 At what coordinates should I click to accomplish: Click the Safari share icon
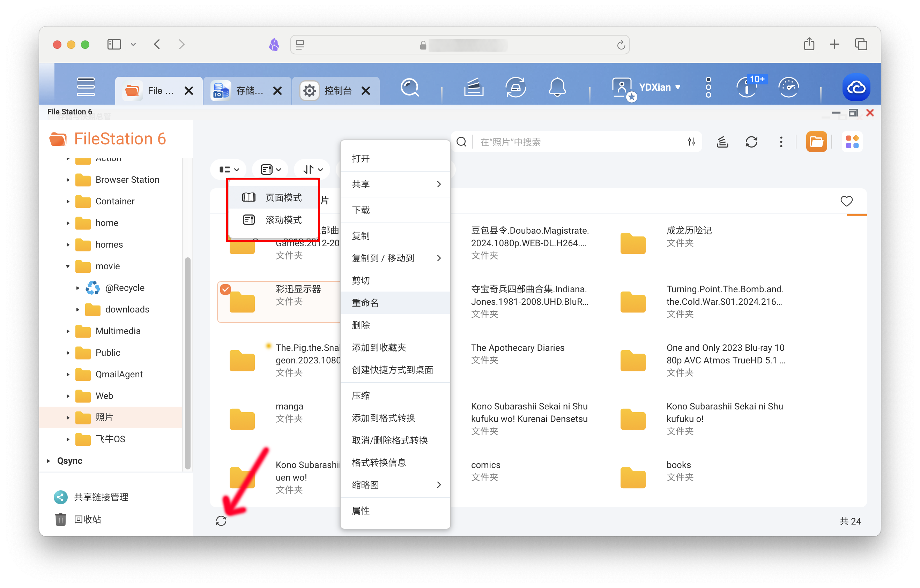[x=809, y=44]
